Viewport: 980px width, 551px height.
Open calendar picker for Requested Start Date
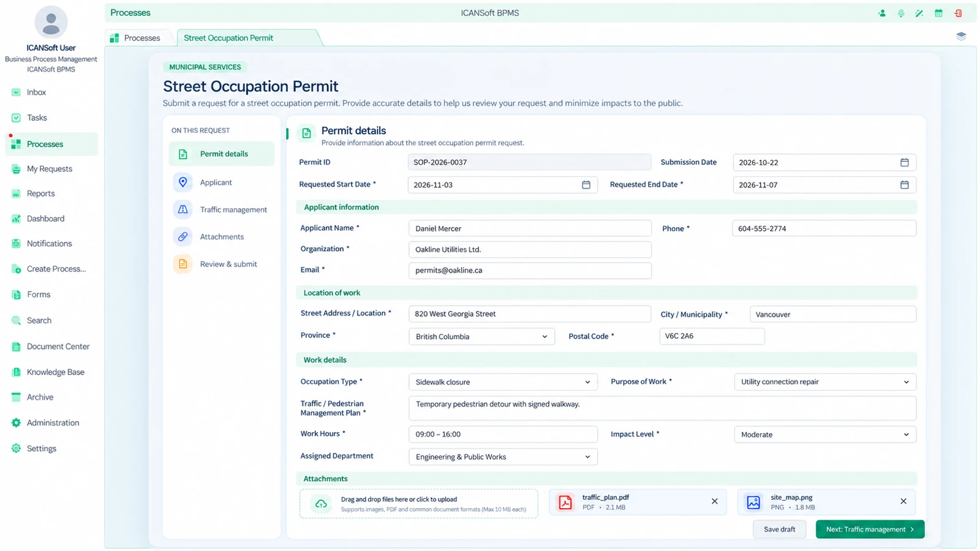(586, 185)
